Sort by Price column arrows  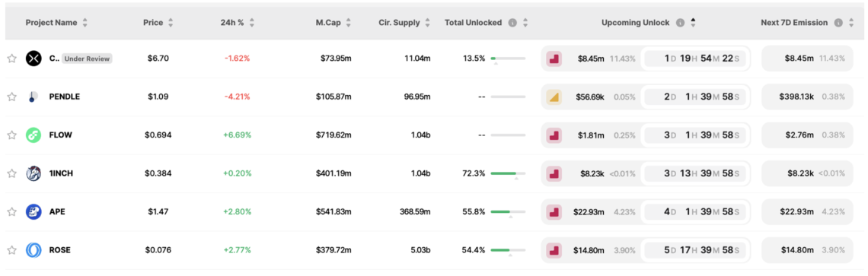[x=171, y=23]
